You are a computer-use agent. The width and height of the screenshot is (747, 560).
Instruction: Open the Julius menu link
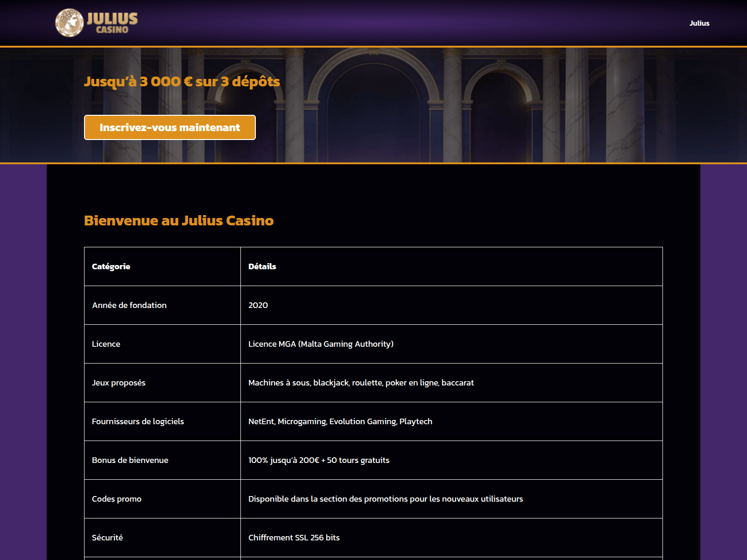pyautogui.click(x=699, y=23)
